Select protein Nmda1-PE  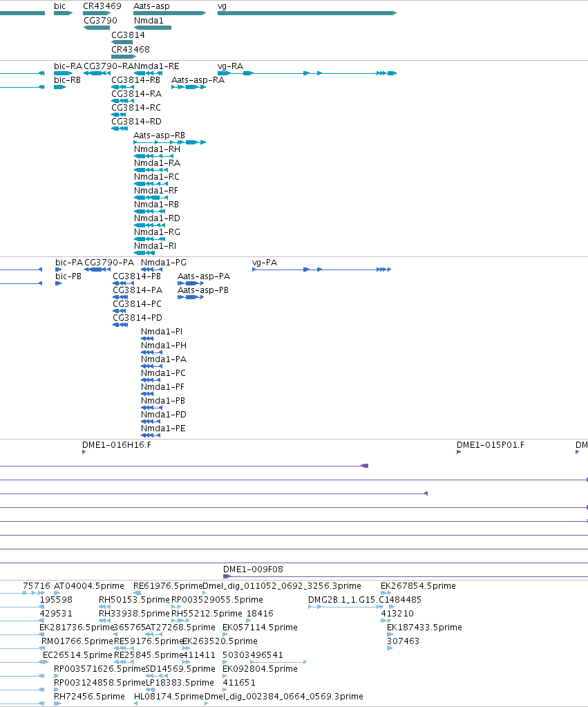click(x=151, y=435)
